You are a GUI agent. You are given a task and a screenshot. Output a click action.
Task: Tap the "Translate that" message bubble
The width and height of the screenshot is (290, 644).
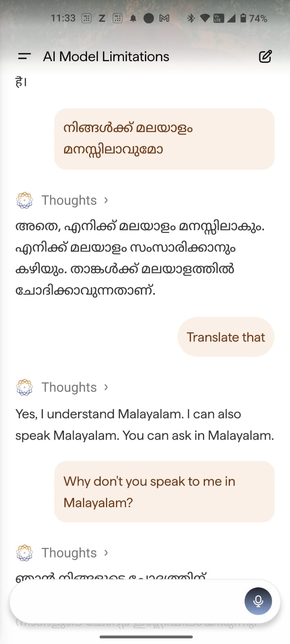(x=226, y=337)
